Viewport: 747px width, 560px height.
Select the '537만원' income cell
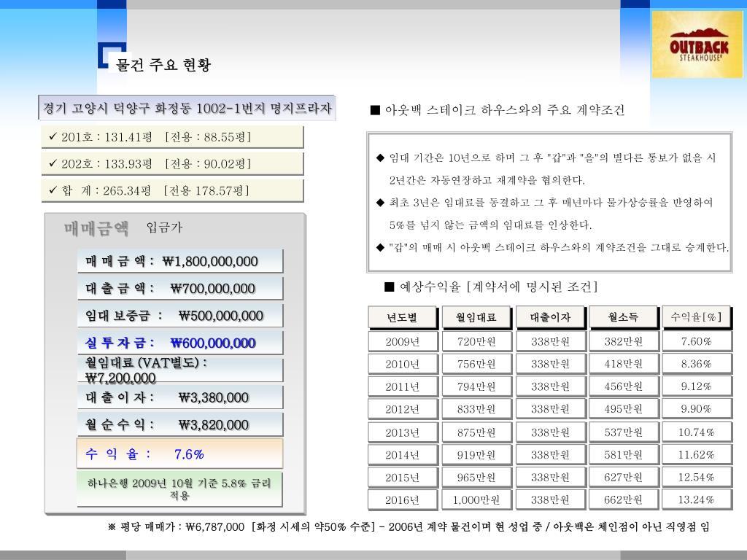click(x=623, y=432)
